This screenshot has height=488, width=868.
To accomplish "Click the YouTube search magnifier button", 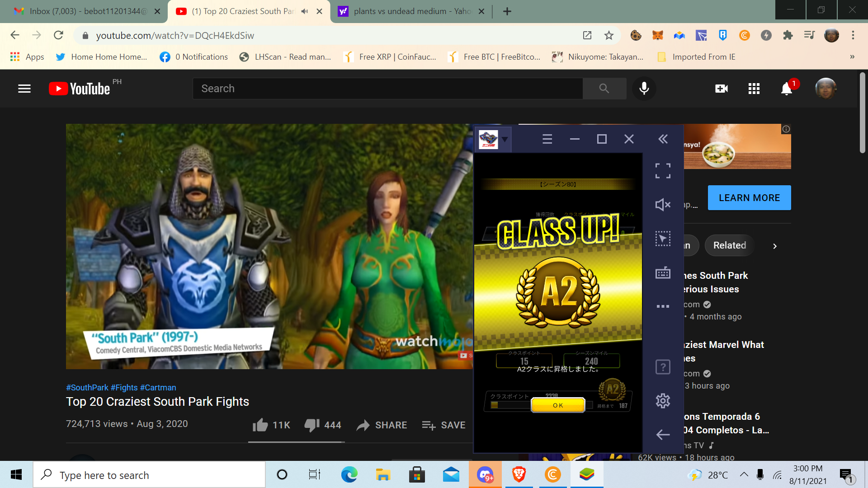I will (x=604, y=89).
